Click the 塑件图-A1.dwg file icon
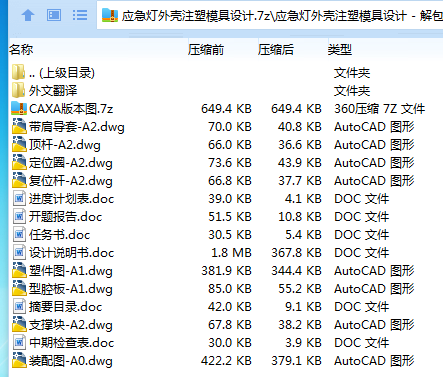This screenshot has width=443, height=377. (x=19, y=270)
